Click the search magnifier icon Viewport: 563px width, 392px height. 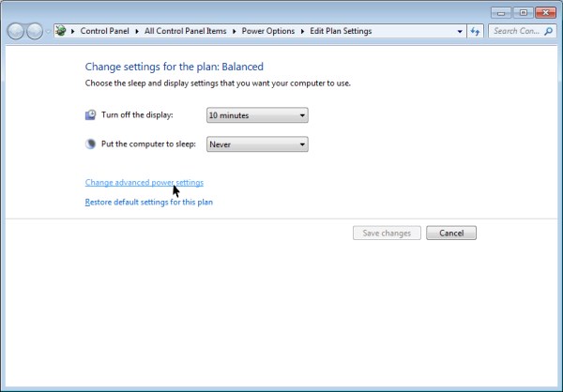pyautogui.click(x=548, y=31)
